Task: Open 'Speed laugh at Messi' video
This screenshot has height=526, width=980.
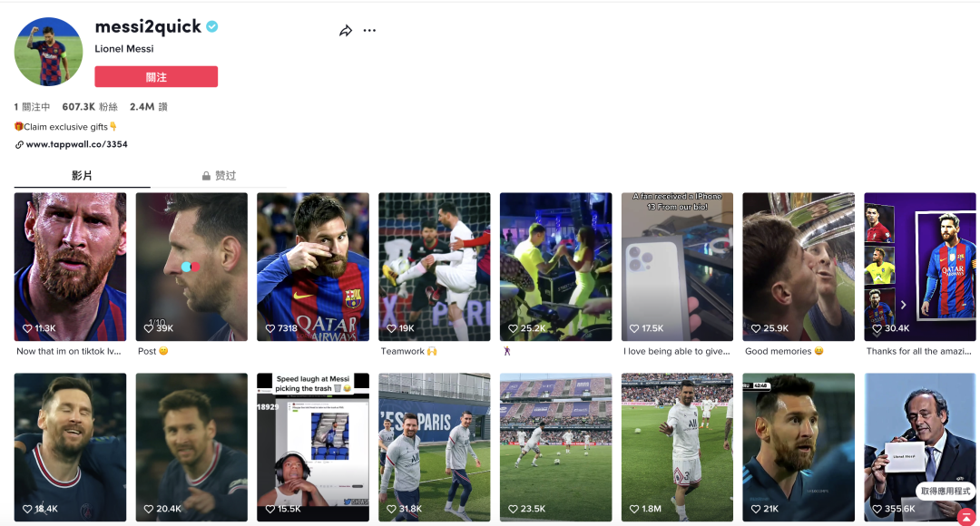Action: (x=313, y=447)
